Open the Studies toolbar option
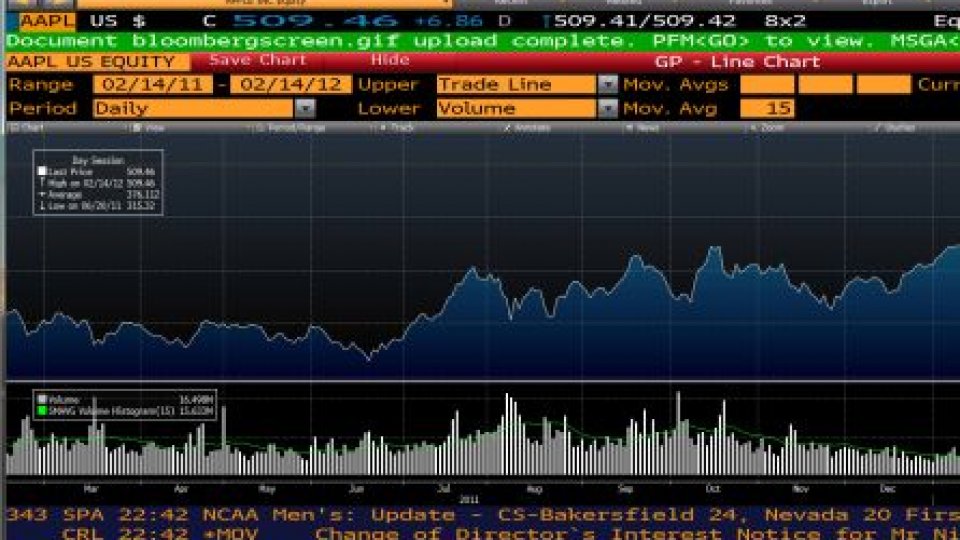The width and height of the screenshot is (960, 540). pyautogui.click(x=898, y=128)
